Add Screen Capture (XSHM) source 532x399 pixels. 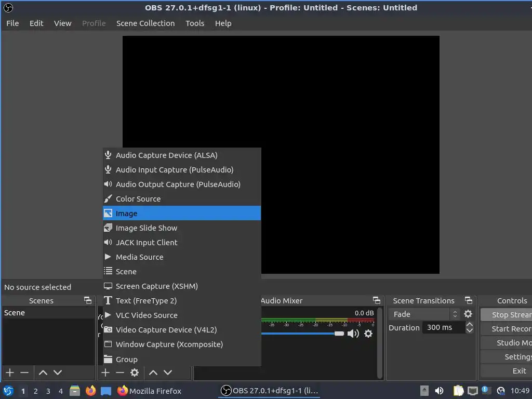(182, 286)
